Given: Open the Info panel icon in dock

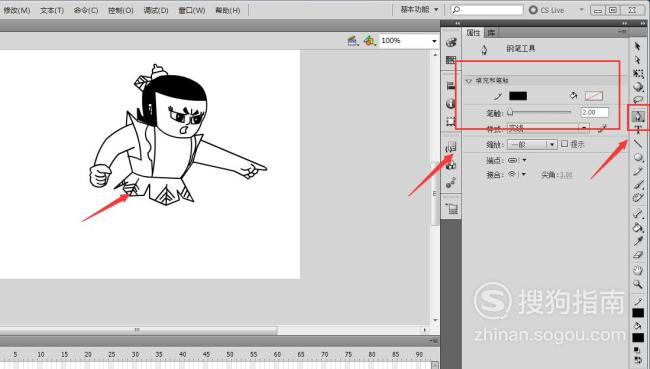Looking at the screenshot, I should 451,103.
